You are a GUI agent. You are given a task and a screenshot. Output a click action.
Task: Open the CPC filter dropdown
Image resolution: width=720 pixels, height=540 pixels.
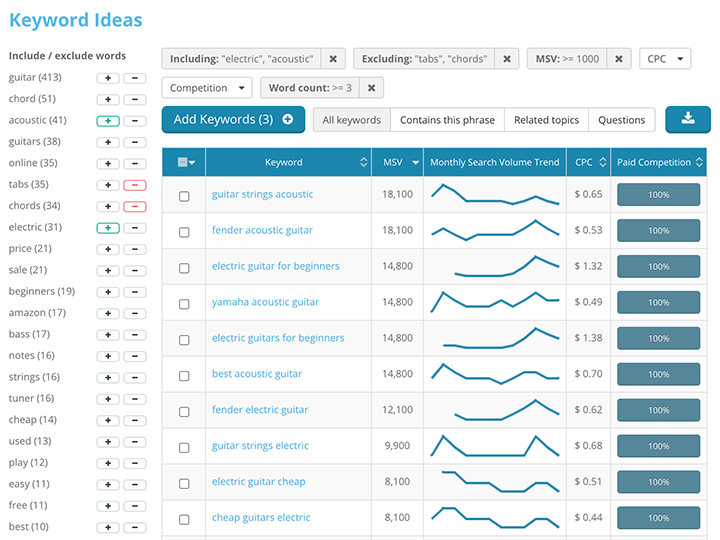click(x=665, y=59)
